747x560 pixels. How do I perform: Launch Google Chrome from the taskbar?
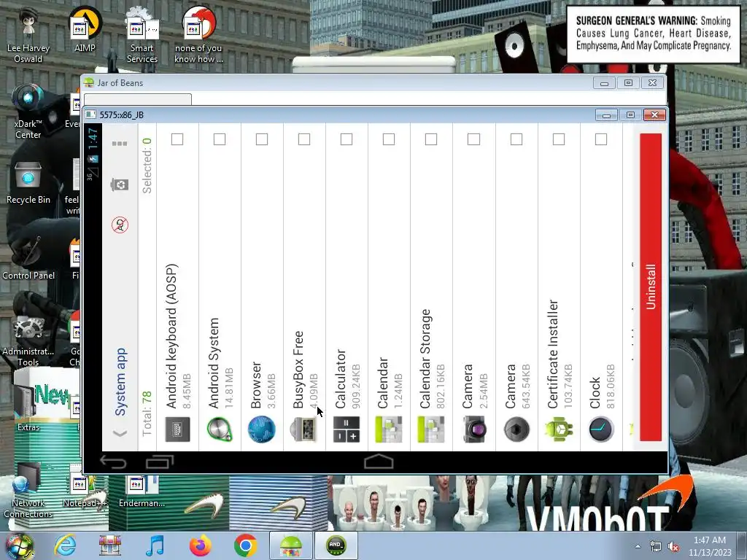click(x=246, y=545)
